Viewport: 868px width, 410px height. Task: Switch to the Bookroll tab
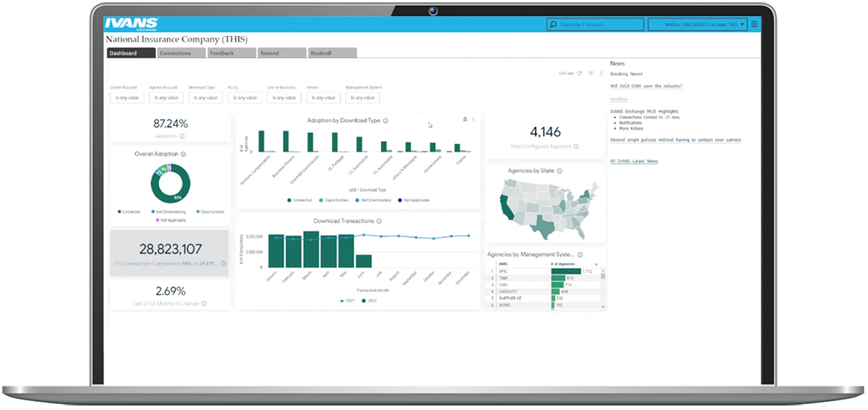click(x=332, y=53)
